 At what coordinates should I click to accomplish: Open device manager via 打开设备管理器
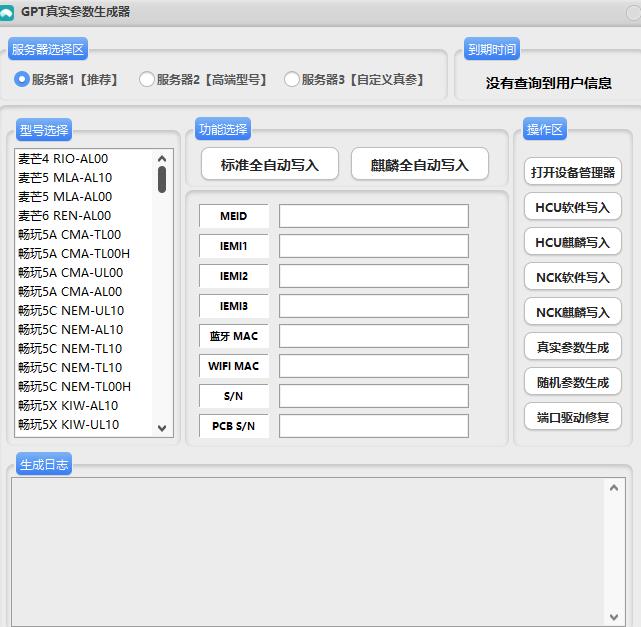pos(573,172)
